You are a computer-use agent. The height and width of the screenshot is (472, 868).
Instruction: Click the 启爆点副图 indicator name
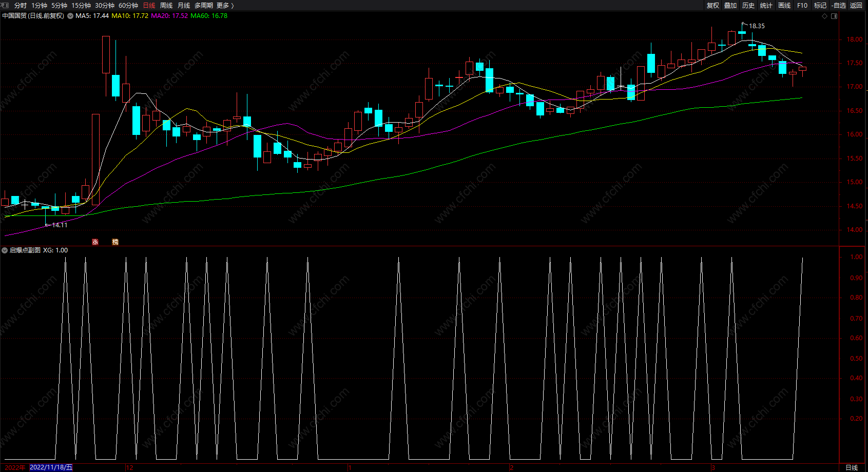click(x=25, y=250)
